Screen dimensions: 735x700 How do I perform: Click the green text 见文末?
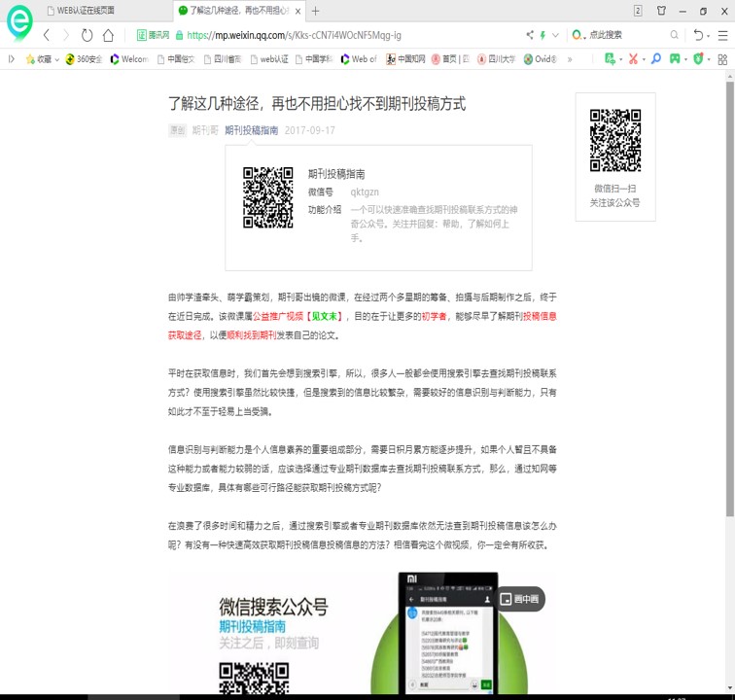point(325,317)
